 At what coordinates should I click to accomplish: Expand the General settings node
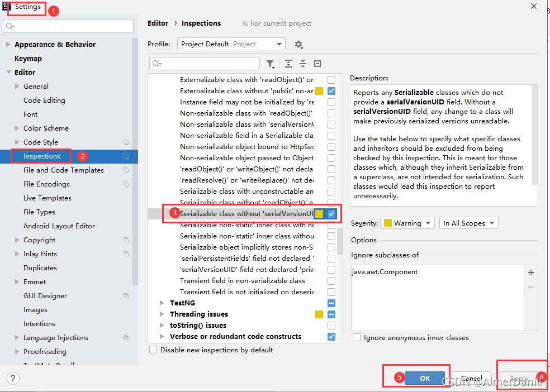pyautogui.click(x=17, y=86)
